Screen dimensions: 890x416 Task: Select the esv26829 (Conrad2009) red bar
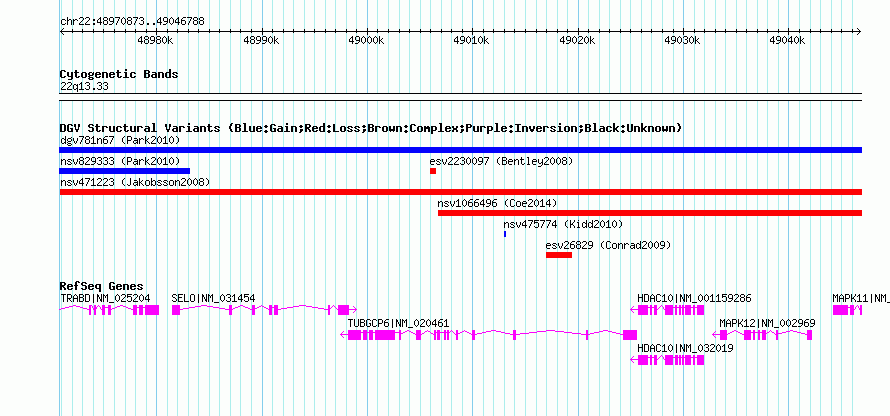coord(559,255)
